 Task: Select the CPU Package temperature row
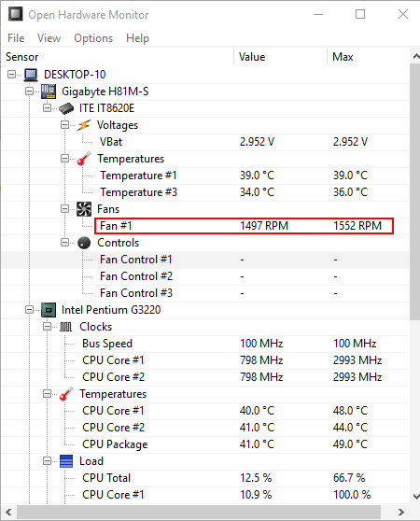(205, 444)
